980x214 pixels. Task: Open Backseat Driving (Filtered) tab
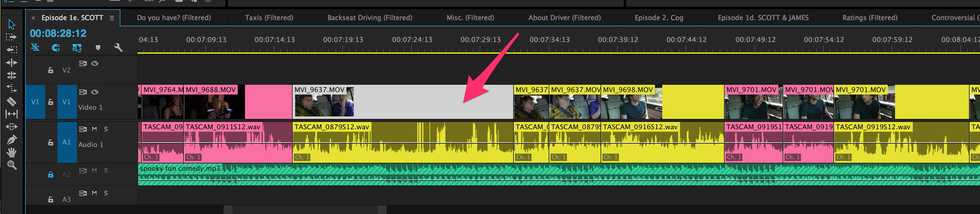370,18
